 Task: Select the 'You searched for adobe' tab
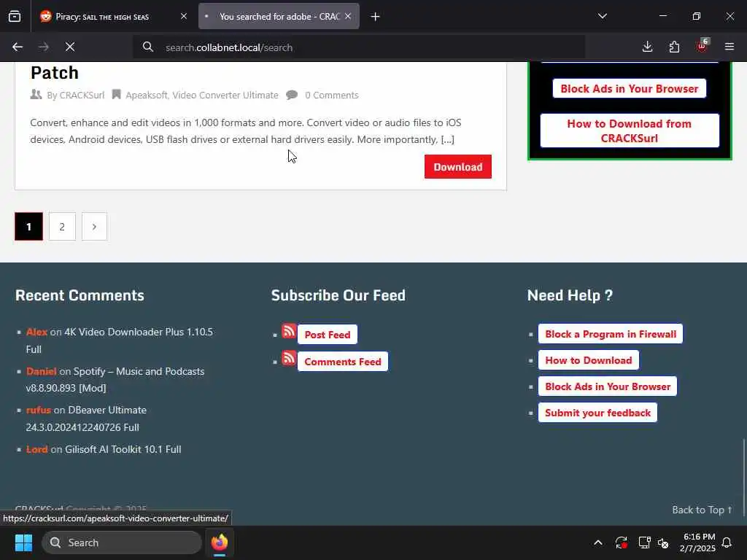(279, 17)
